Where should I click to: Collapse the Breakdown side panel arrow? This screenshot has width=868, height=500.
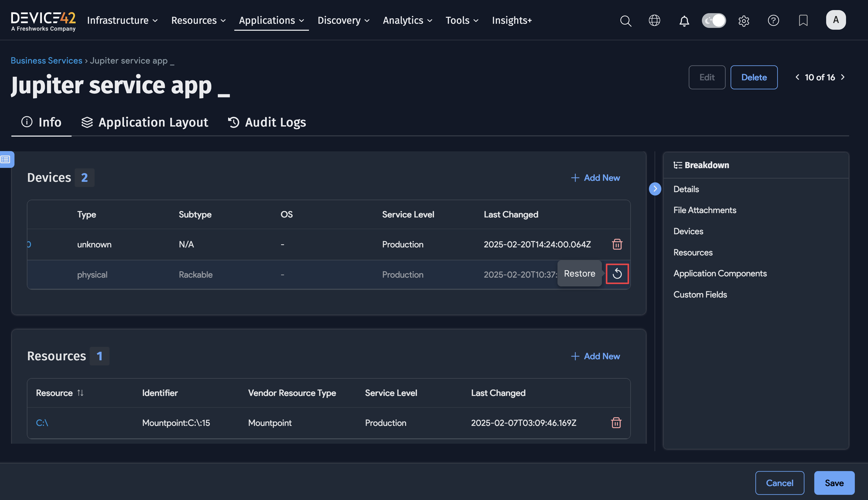tap(655, 189)
